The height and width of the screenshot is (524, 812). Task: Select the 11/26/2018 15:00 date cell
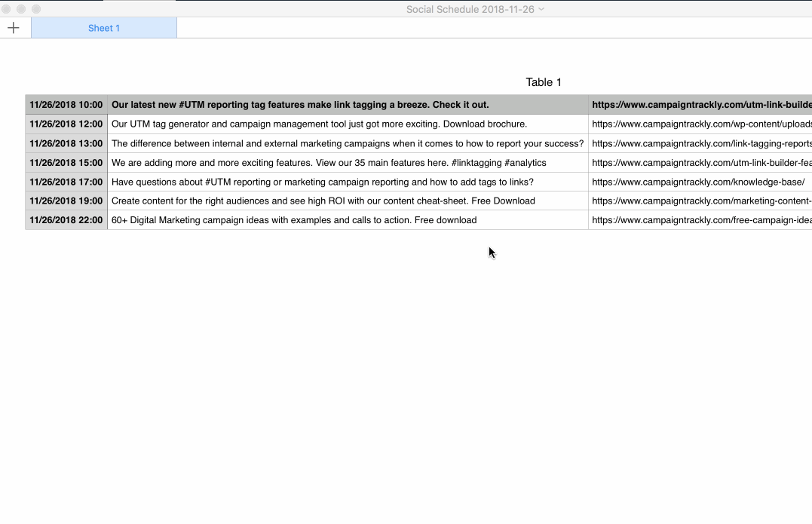(x=66, y=163)
